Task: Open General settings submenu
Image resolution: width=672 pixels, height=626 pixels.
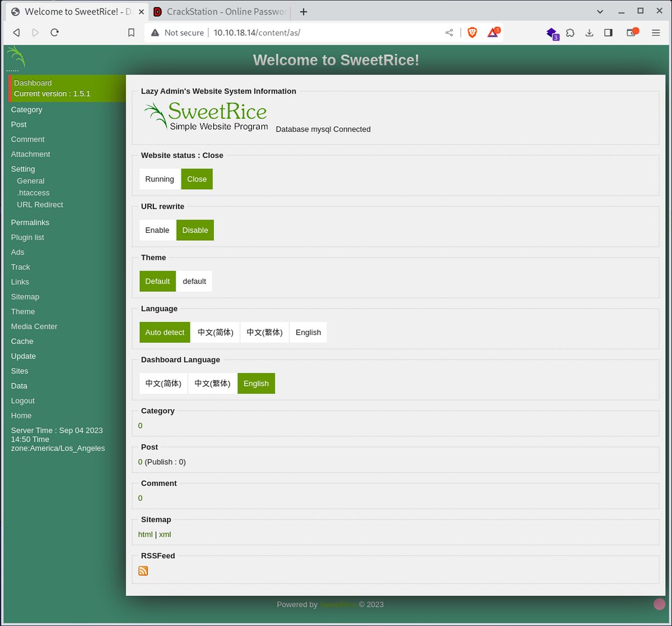Action: pyautogui.click(x=30, y=181)
